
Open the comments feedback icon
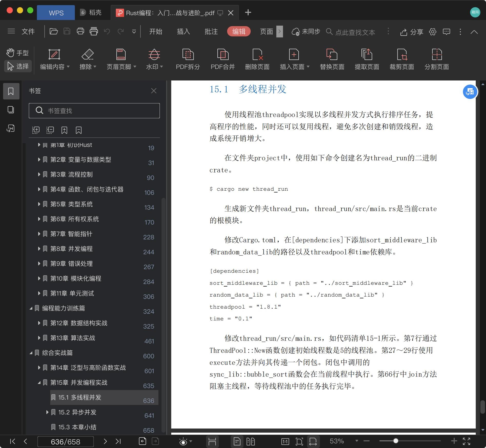447,32
